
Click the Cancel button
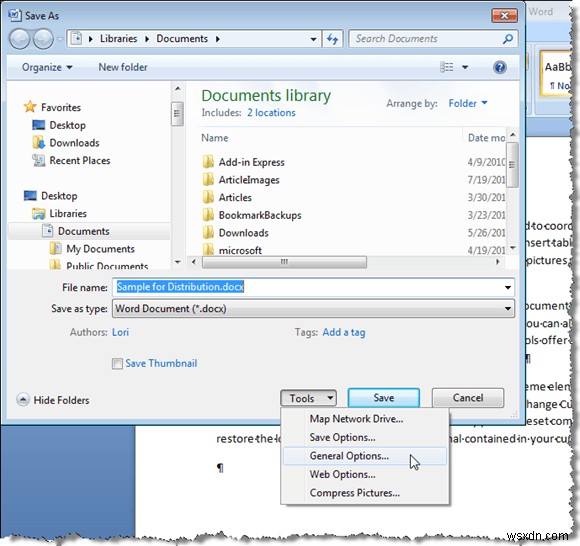468,398
